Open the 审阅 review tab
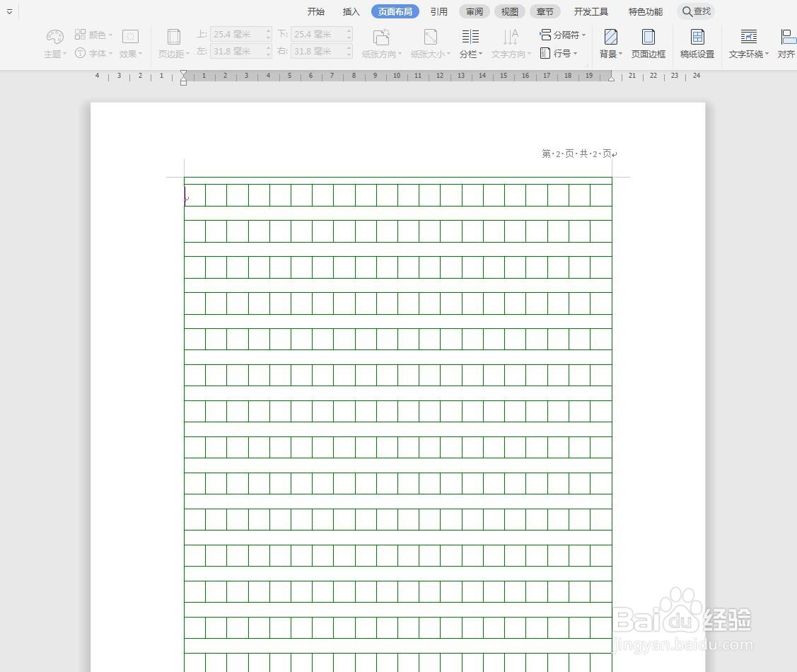Image resolution: width=797 pixels, height=672 pixels. click(x=474, y=11)
